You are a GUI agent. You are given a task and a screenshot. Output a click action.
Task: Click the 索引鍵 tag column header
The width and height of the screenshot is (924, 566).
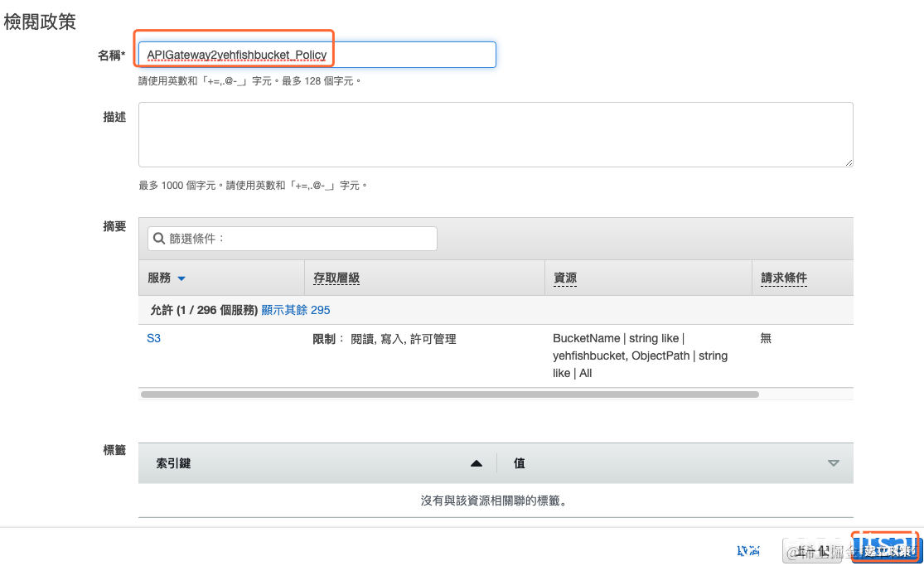pyautogui.click(x=173, y=463)
